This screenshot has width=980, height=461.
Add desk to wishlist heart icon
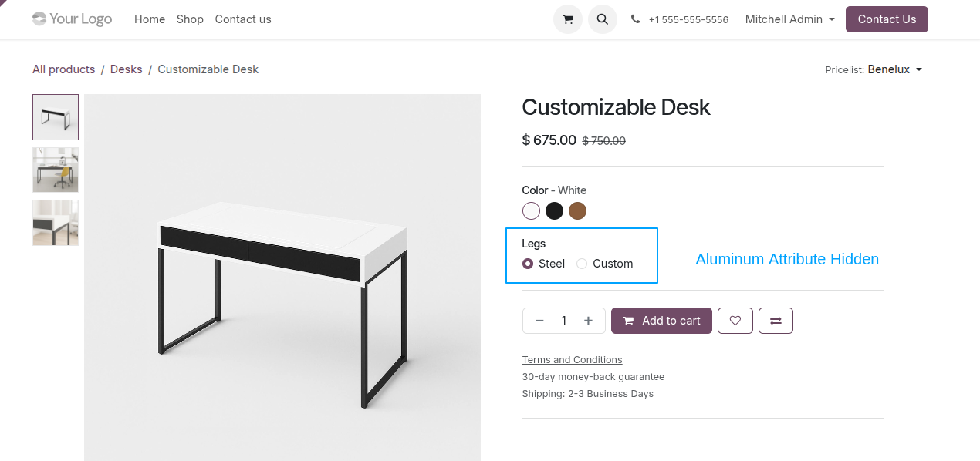click(x=735, y=321)
